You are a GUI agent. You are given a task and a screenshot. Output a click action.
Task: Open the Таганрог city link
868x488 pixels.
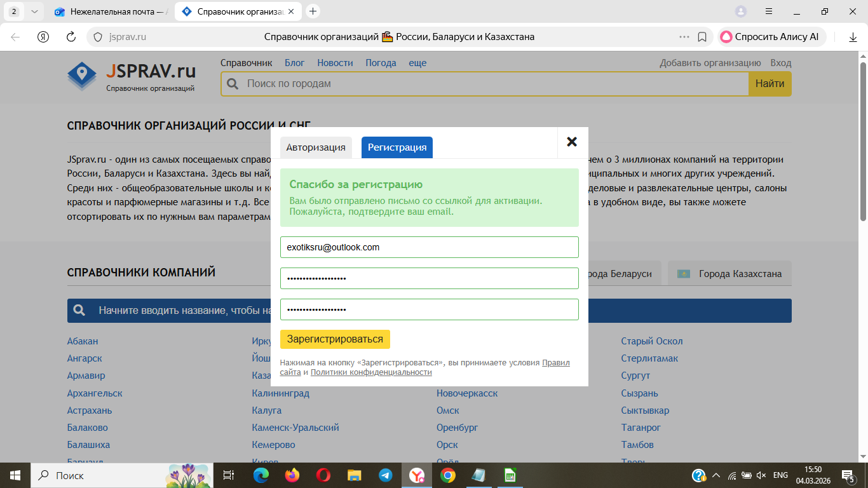(641, 428)
